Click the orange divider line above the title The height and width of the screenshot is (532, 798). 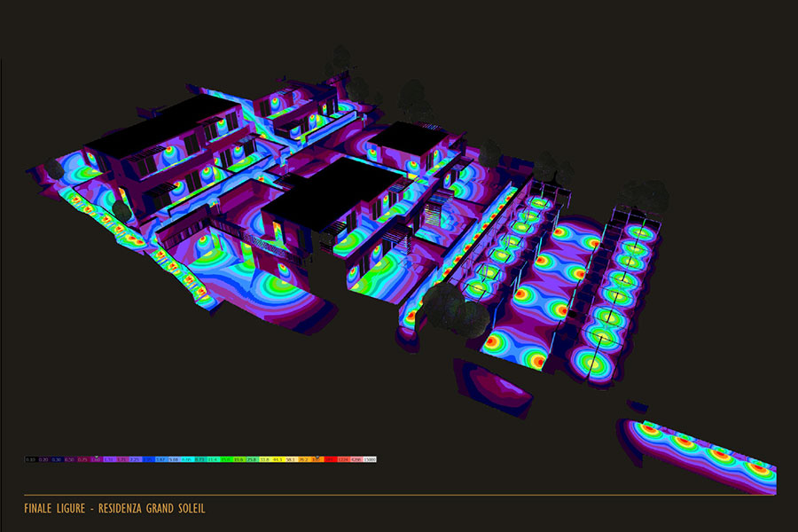[399, 495]
